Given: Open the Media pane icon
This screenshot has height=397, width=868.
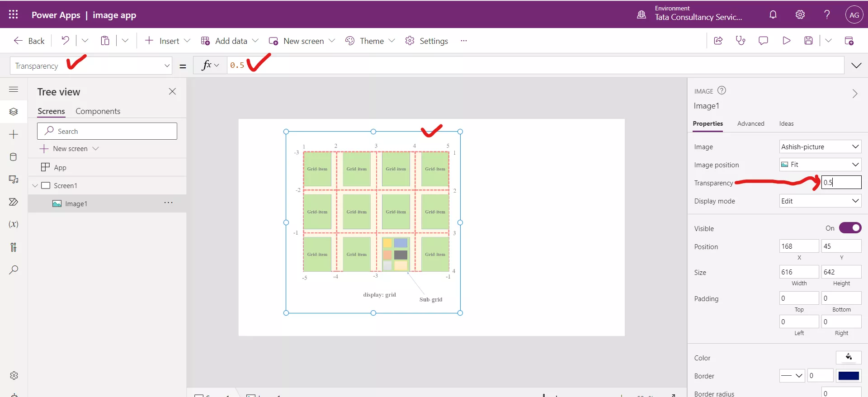Looking at the screenshot, I should 14,180.
